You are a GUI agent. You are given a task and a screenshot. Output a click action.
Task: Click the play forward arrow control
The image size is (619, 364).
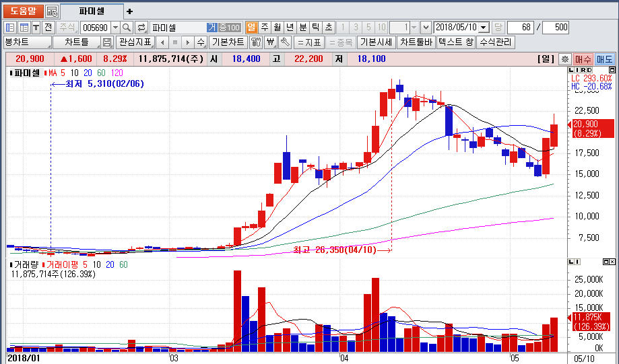(x=188, y=42)
